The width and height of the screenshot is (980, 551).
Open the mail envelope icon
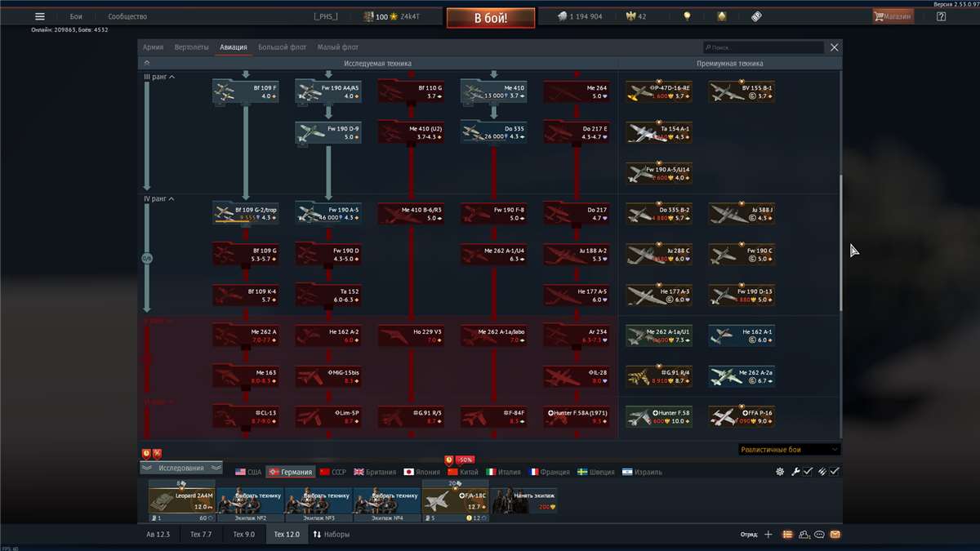click(835, 535)
